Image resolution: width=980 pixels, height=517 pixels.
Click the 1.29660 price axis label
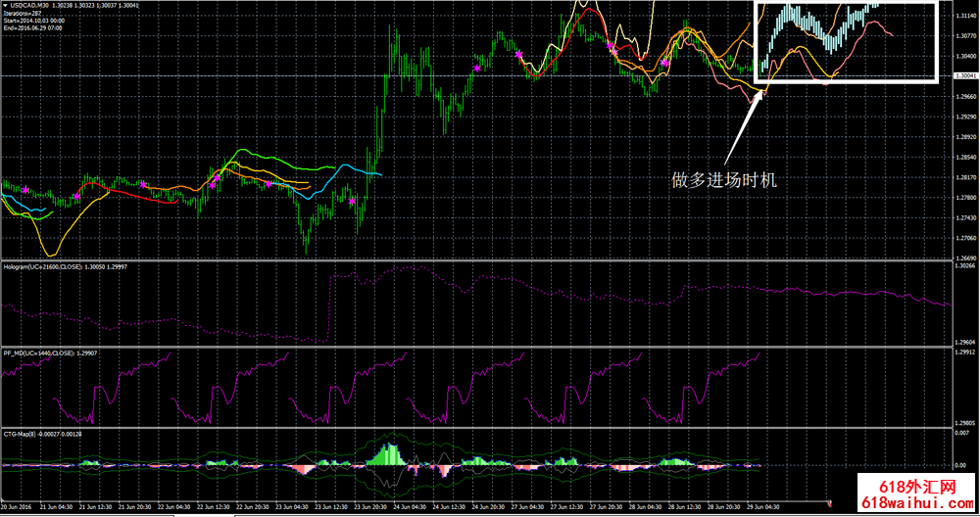click(965, 96)
